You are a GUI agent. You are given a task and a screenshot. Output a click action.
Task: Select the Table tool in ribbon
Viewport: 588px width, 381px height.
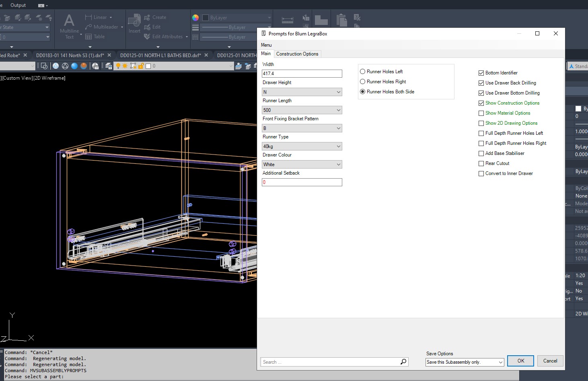[x=95, y=37]
